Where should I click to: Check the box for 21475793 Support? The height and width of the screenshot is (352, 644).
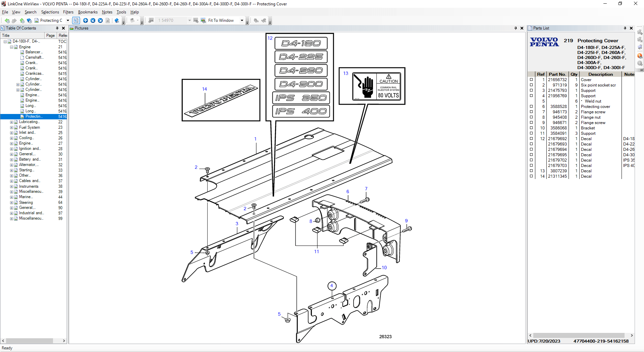(531, 91)
